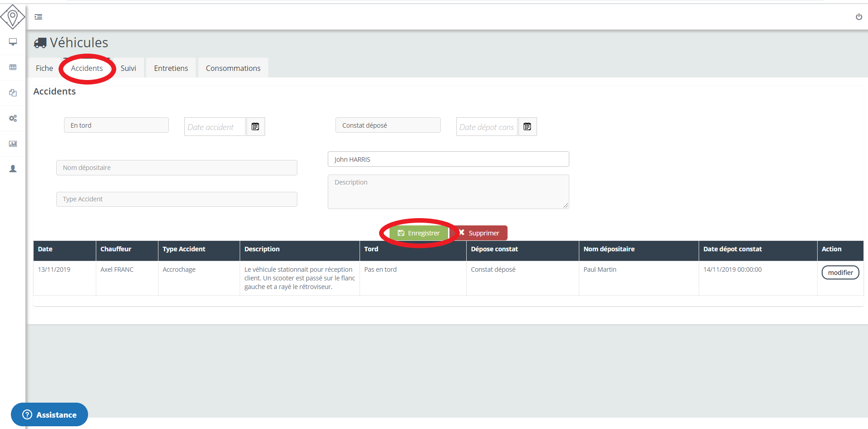Click the green Enregistrer button
Screen dimensions: 868x429
coord(419,233)
